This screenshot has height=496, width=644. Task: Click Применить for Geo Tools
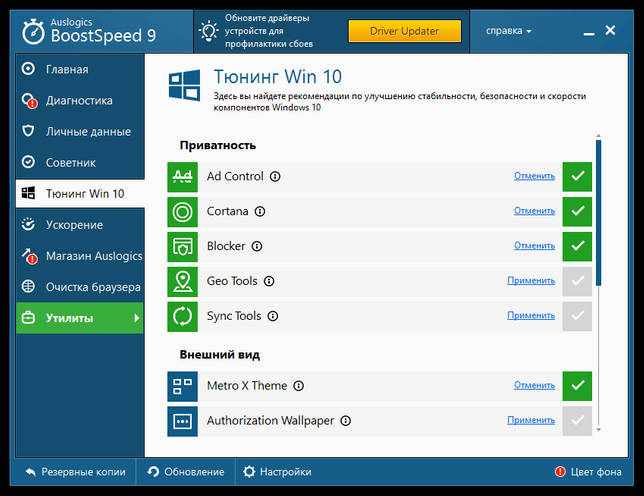(x=531, y=280)
